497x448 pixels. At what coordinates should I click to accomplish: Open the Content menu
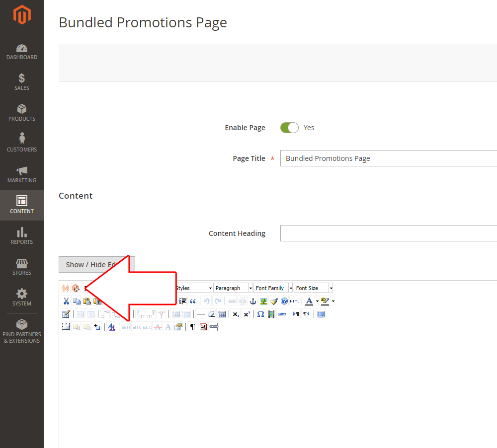point(22,205)
